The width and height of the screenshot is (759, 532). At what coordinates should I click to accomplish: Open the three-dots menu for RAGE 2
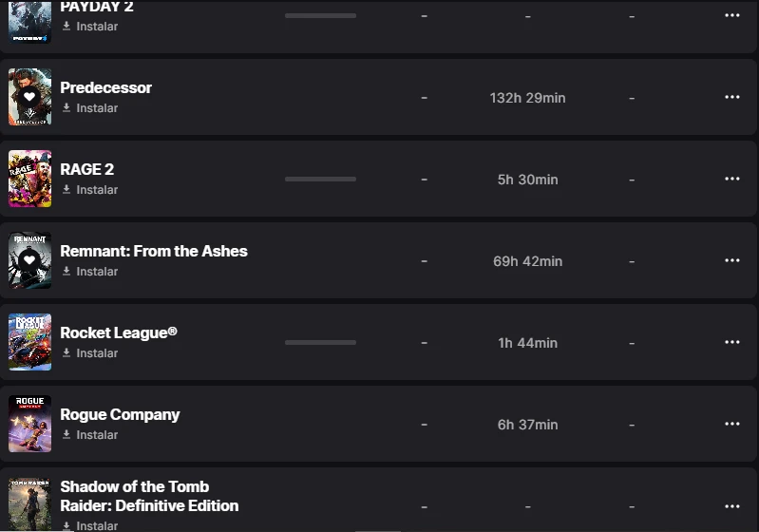click(731, 179)
